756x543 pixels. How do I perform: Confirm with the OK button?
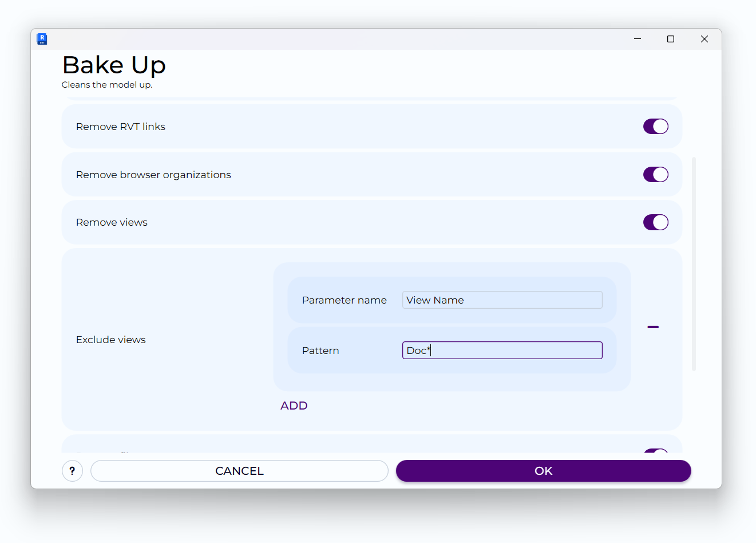click(543, 471)
